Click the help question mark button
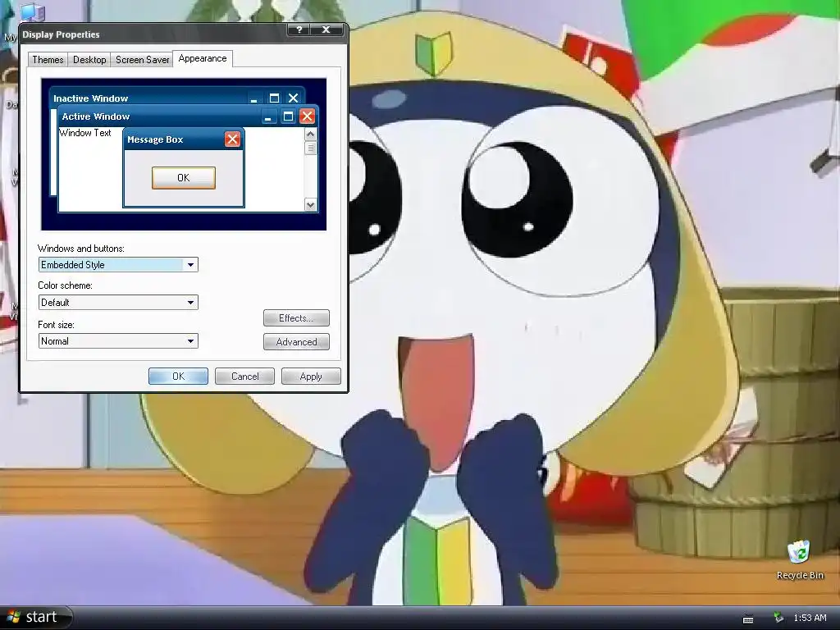The width and height of the screenshot is (840, 630). (299, 30)
